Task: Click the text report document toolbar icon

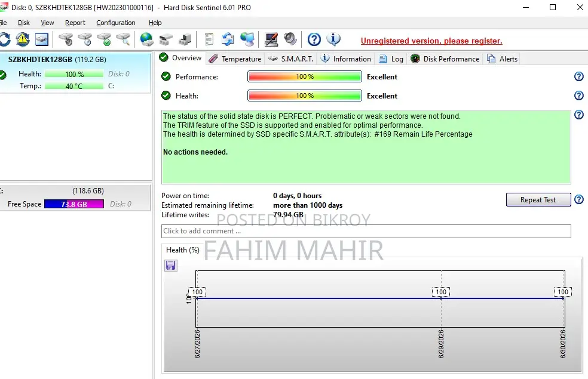Action: pyautogui.click(x=209, y=39)
